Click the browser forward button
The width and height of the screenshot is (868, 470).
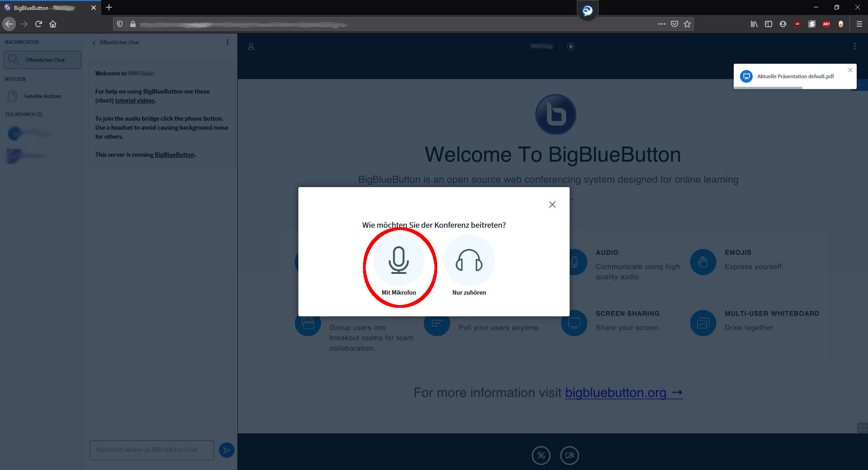click(24, 24)
